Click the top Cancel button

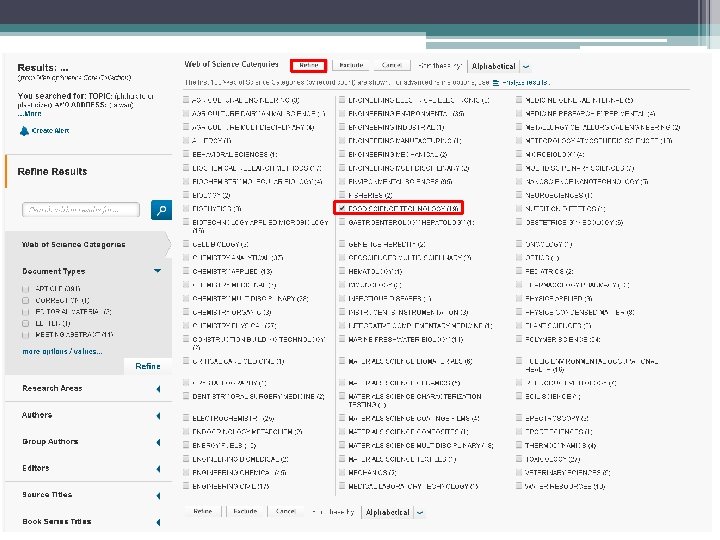tap(391, 66)
